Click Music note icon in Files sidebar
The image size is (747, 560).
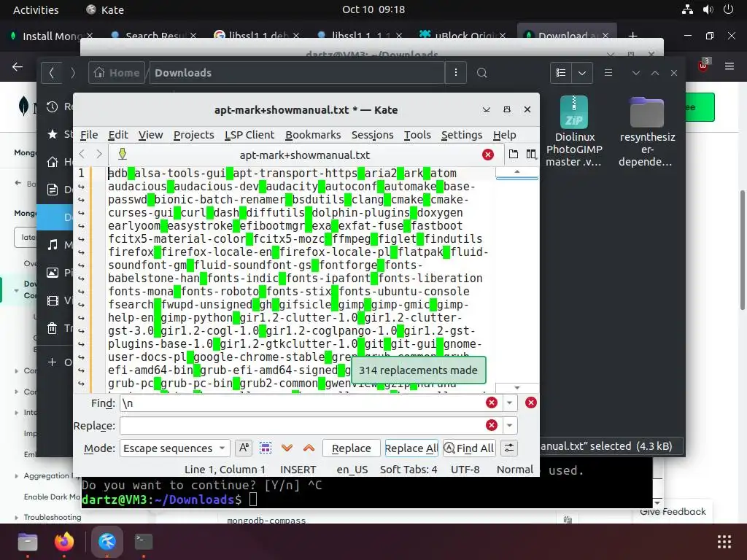click(53, 245)
